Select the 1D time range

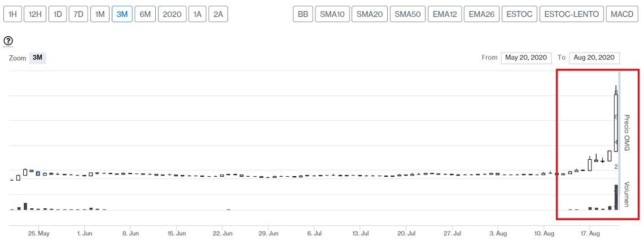click(x=58, y=14)
